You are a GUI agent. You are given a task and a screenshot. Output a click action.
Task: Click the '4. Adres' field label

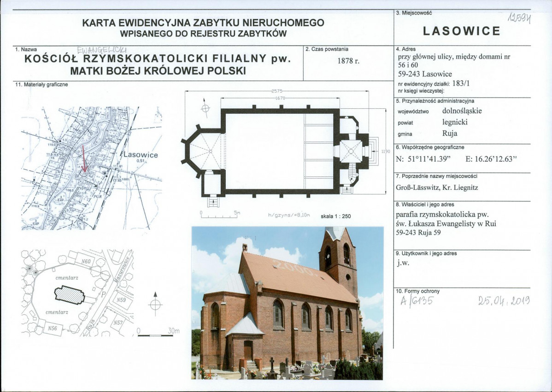(406, 49)
